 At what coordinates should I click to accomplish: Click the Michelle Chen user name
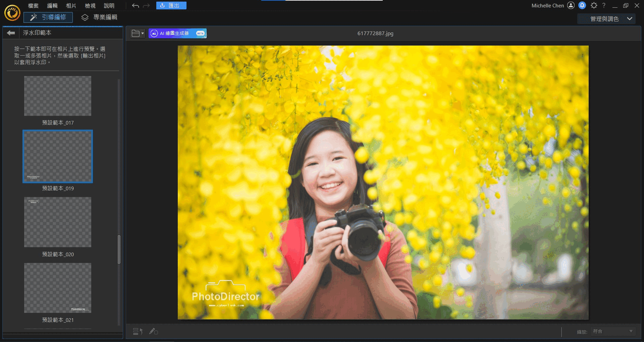pos(548,6)
